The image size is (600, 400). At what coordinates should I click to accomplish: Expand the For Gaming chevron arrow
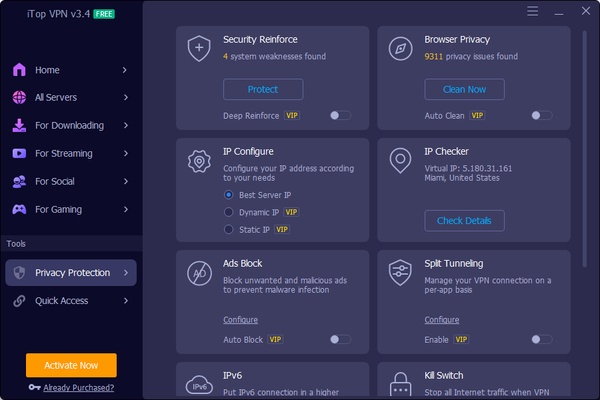tap(126, 209)
